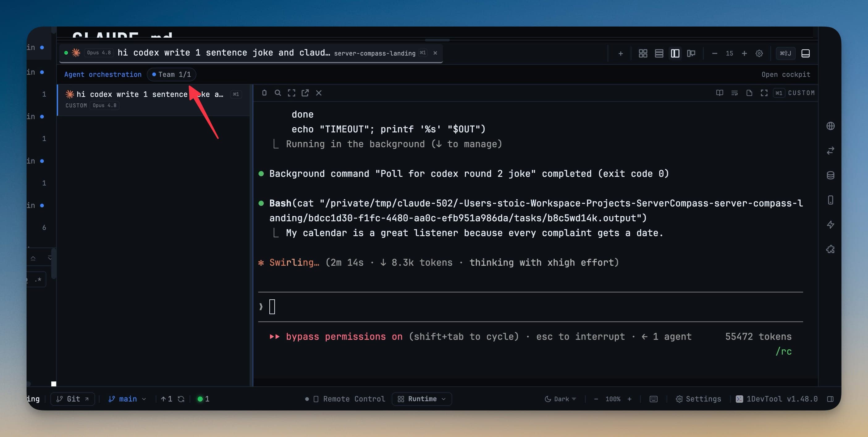Viewport: 868px width, 437px height.
Task: Select the side-by-side columns layout
Action: coord(675,53)
